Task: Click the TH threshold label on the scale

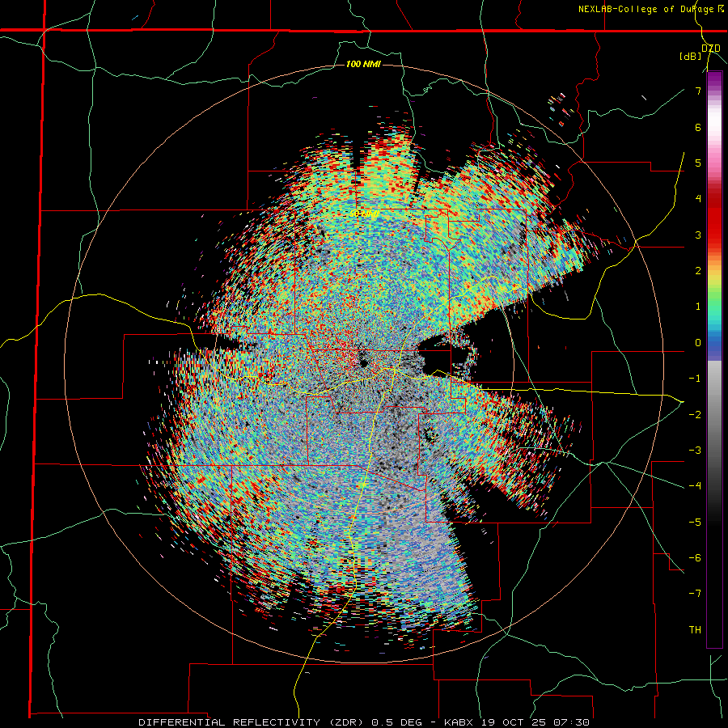Action: (695, 630)
